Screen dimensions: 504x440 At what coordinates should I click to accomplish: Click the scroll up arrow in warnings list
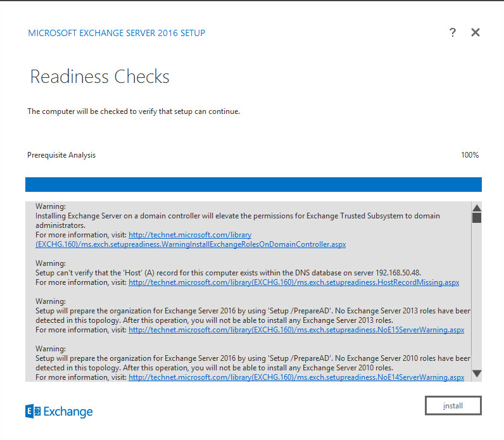(477, 208)
